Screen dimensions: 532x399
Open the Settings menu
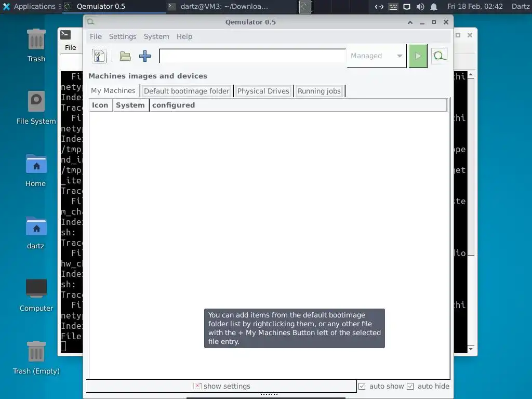coord(123,37)
